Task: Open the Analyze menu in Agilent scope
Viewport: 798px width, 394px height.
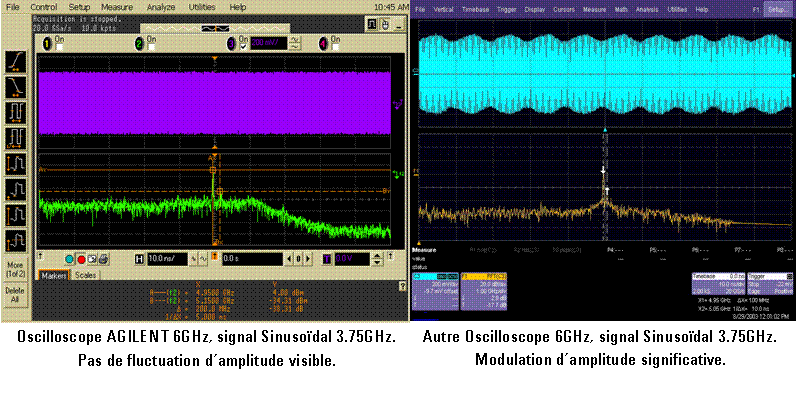Action: pos(160,8)
